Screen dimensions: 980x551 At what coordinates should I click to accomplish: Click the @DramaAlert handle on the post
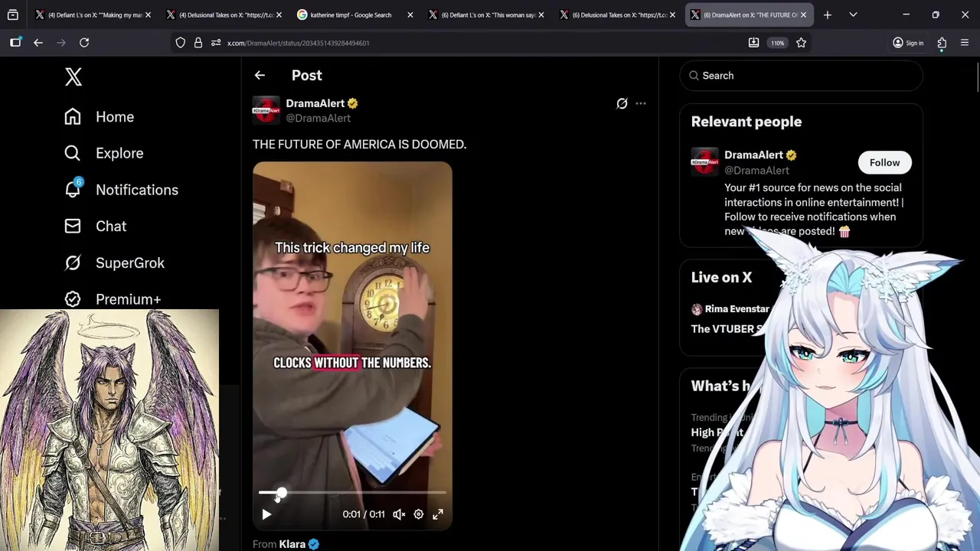[x=318, y=118]
